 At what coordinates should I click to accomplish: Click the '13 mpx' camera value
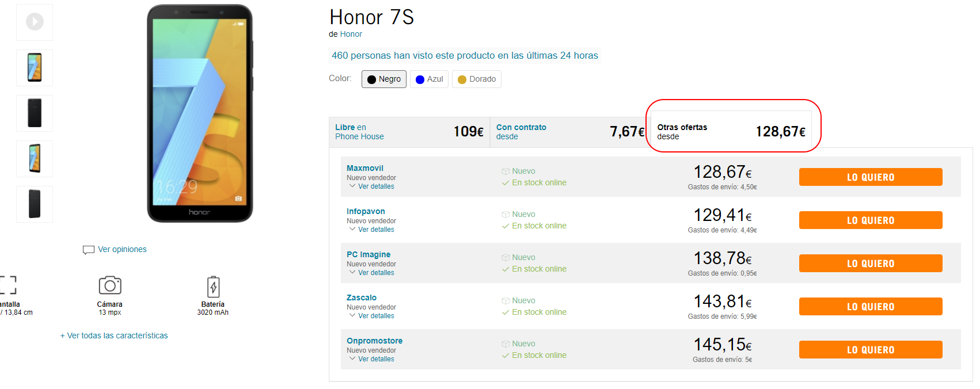click(110, 312)
